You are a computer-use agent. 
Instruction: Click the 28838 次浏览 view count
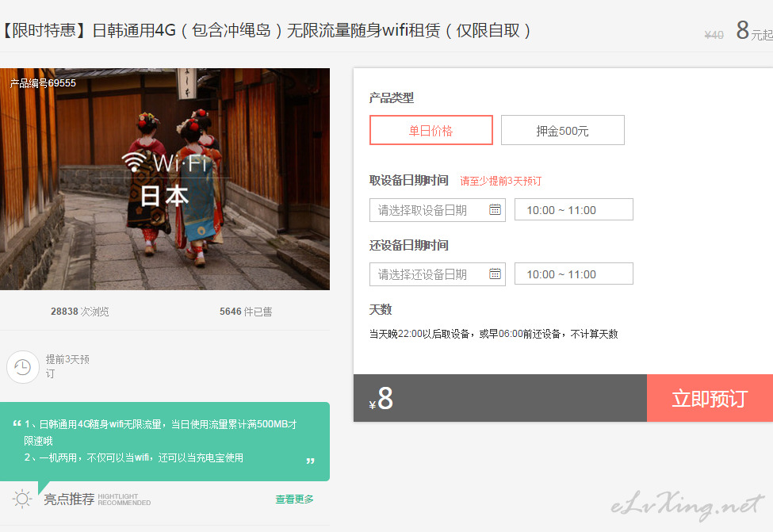point(80,312)
